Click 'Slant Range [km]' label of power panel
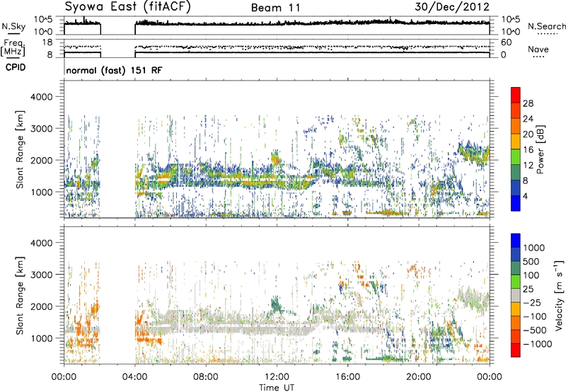 pos(20,149)
